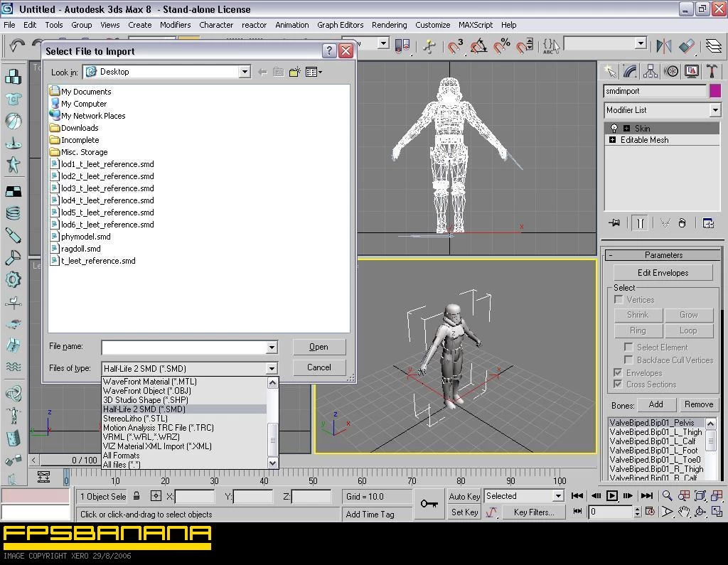728x565 pixels.
Task: Toggle Set Key mode
Action: point(464,512)
